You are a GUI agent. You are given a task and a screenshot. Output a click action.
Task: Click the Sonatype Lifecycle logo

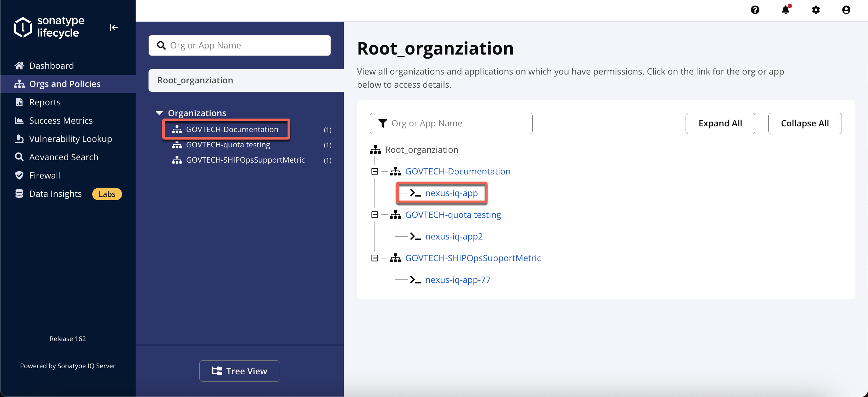49,27
